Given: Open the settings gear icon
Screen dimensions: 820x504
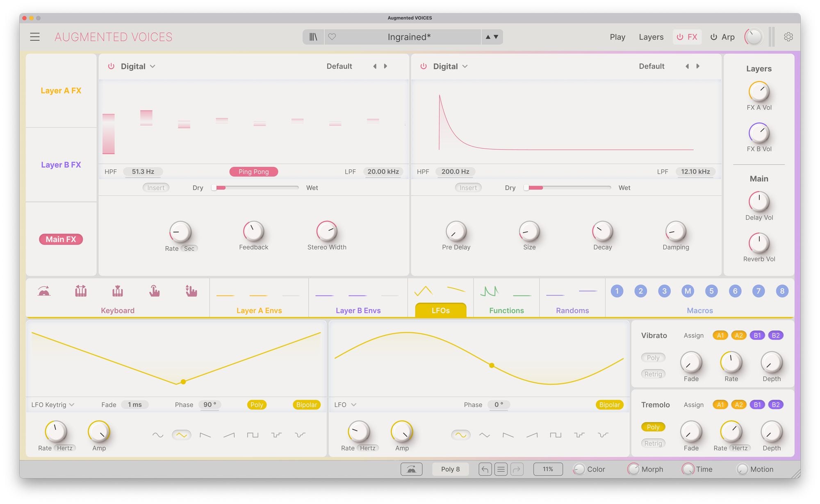Looking at the screenshot, I should click(788, 37).
